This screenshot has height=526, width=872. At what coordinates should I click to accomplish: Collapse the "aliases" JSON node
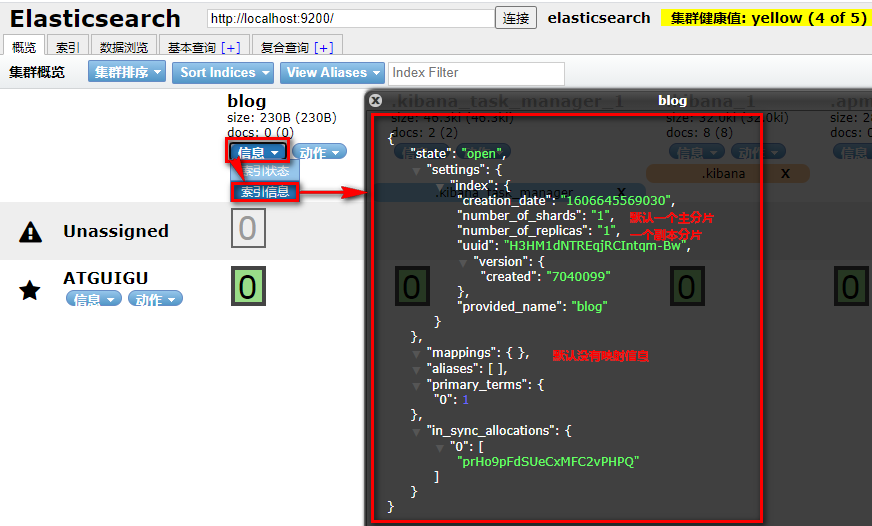[x=417, y=369]
